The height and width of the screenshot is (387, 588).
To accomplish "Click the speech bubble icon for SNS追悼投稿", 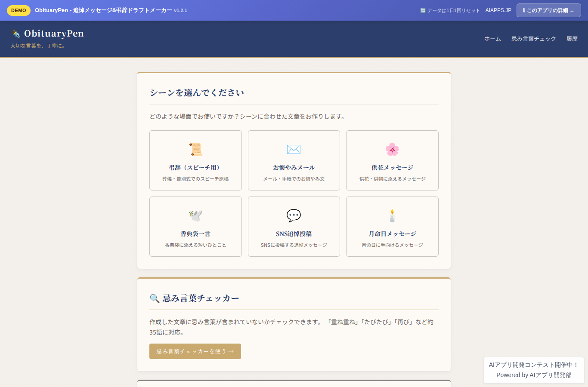I will tap(294, 215).
